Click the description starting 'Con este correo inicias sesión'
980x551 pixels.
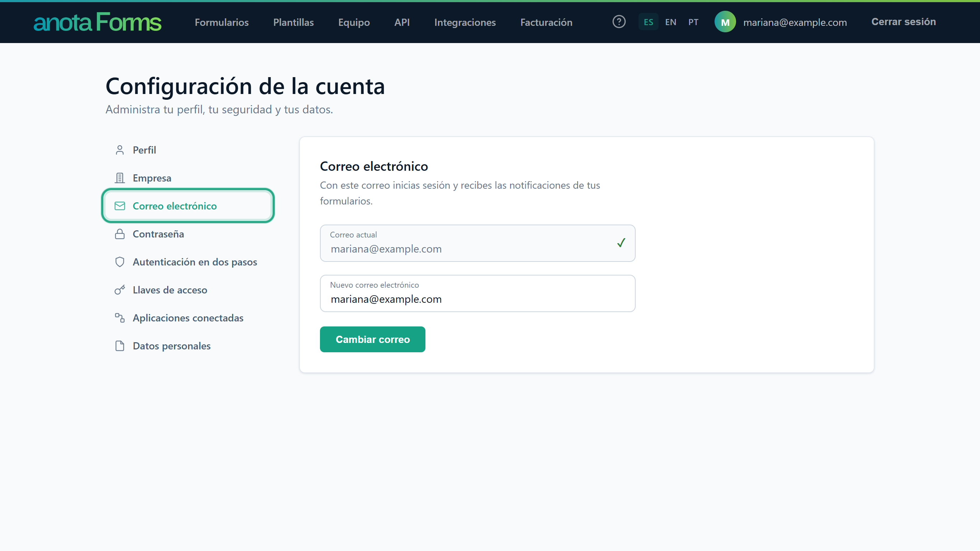point(460,193)
